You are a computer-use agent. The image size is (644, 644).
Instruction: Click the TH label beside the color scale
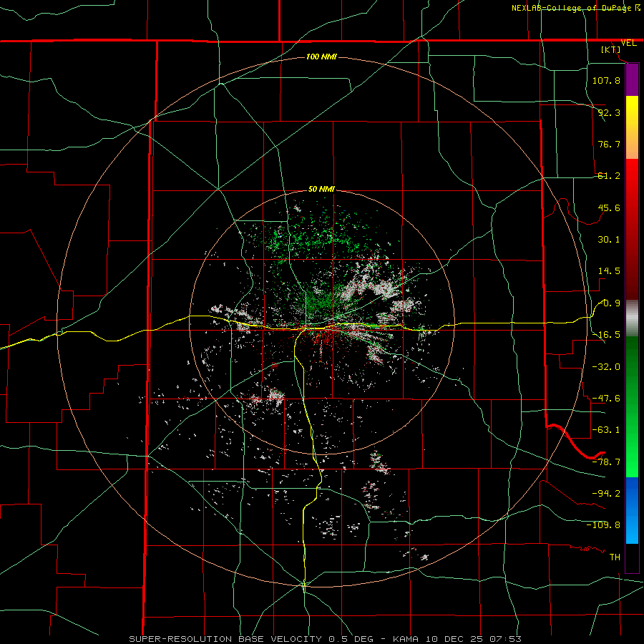point(615,557)
